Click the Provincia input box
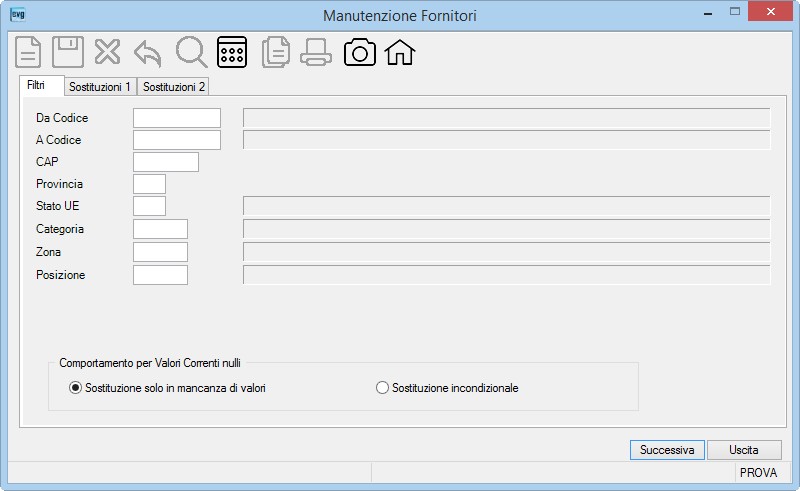 149,184
